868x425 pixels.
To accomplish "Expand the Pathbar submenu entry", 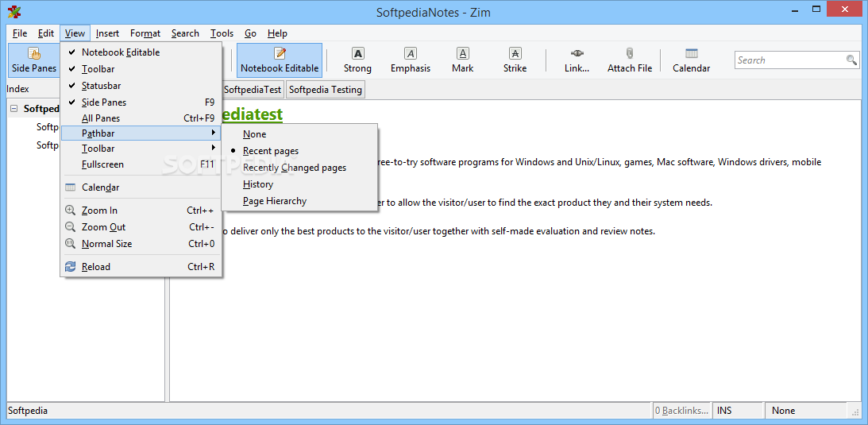I will click(x=140, y=133).
